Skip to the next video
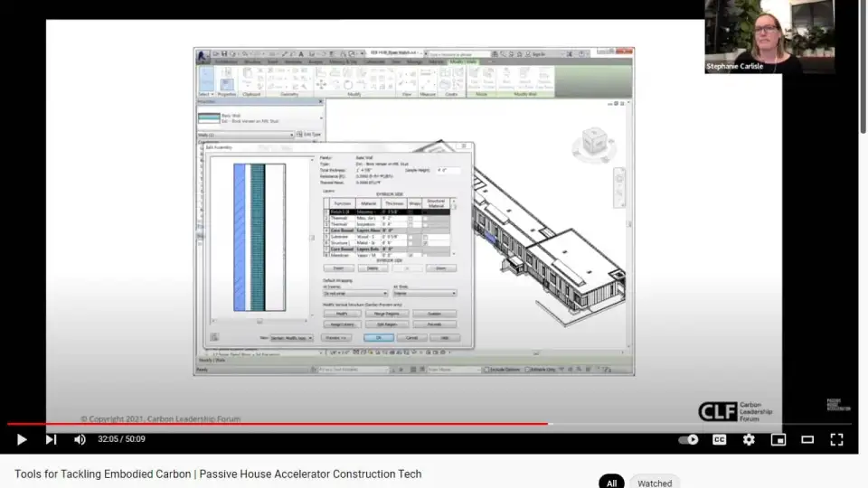The height and width of the screenshot is (488, 868). [51, 439]
